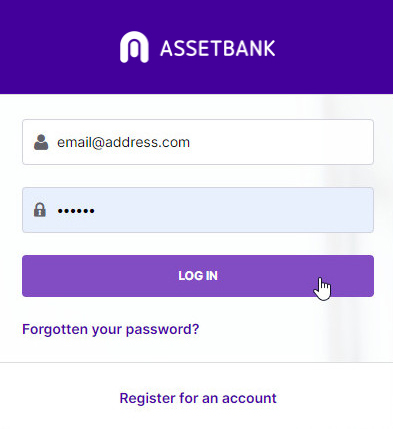The height and width of the screenshot is (429, 393).
Task: Place the cursor after email@address.com
Action: coord(191,143)
